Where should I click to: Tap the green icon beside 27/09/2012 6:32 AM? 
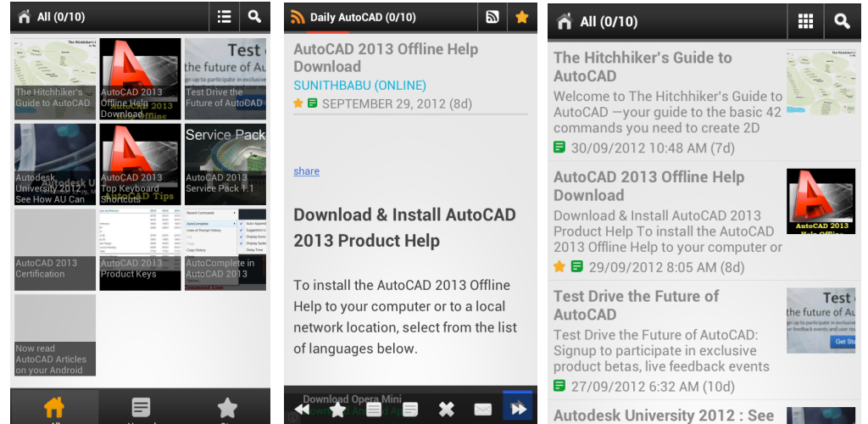point(559,385)
